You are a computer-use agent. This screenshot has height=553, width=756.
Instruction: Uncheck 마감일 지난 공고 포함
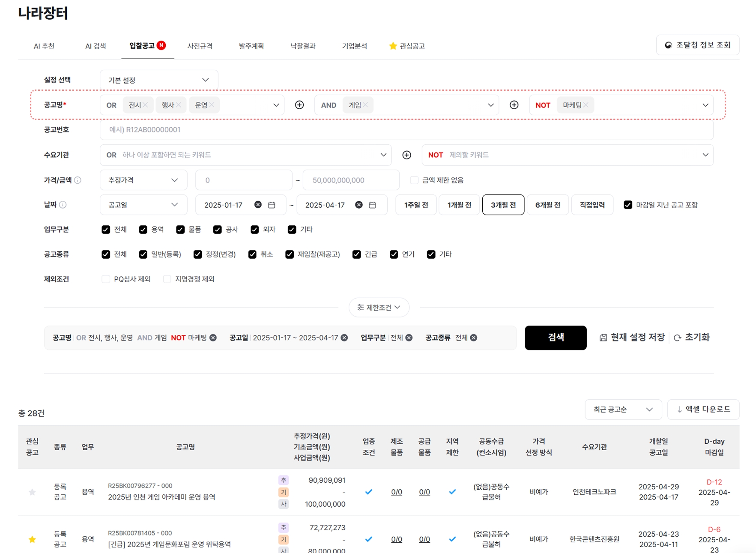click(628, 205)
